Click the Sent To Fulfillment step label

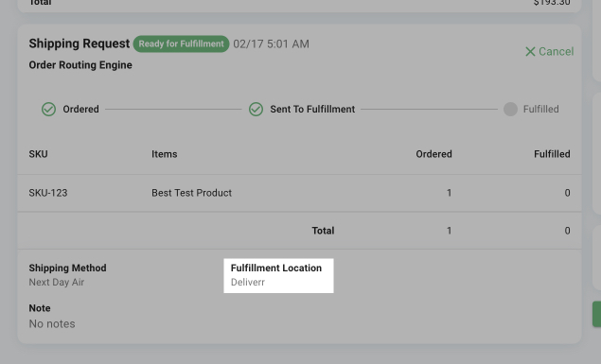[312, 109]
